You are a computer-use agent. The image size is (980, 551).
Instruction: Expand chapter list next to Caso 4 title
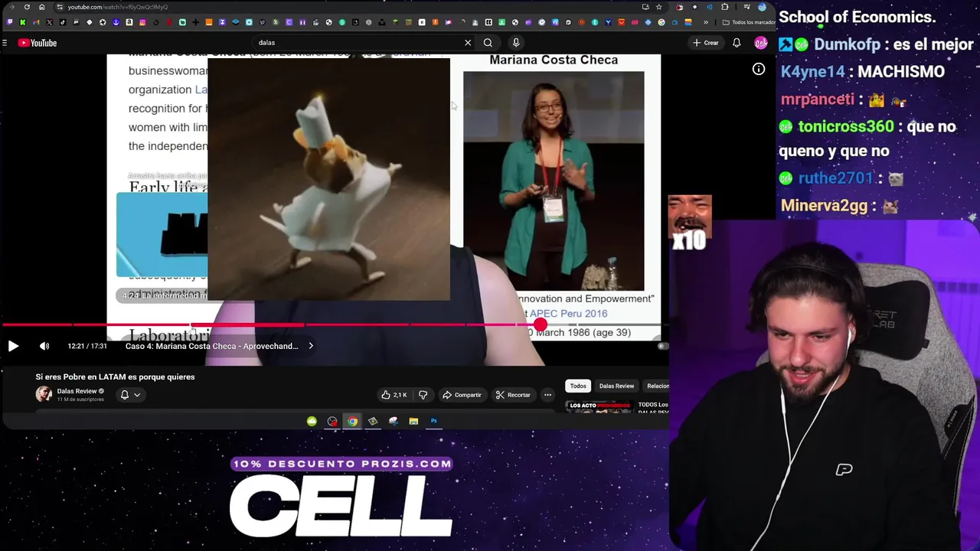pos(311,346)
